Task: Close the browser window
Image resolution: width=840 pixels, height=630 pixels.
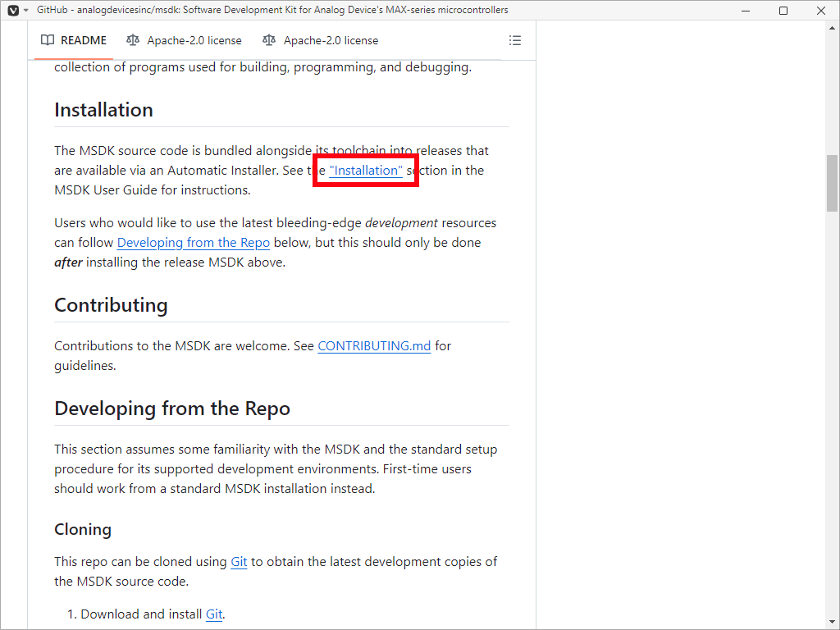Action: pos(820,10)
